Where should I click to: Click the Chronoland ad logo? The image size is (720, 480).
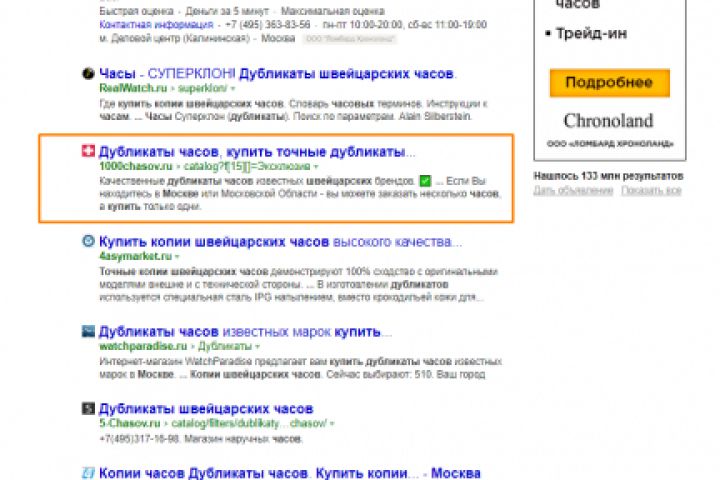[608, 121]
